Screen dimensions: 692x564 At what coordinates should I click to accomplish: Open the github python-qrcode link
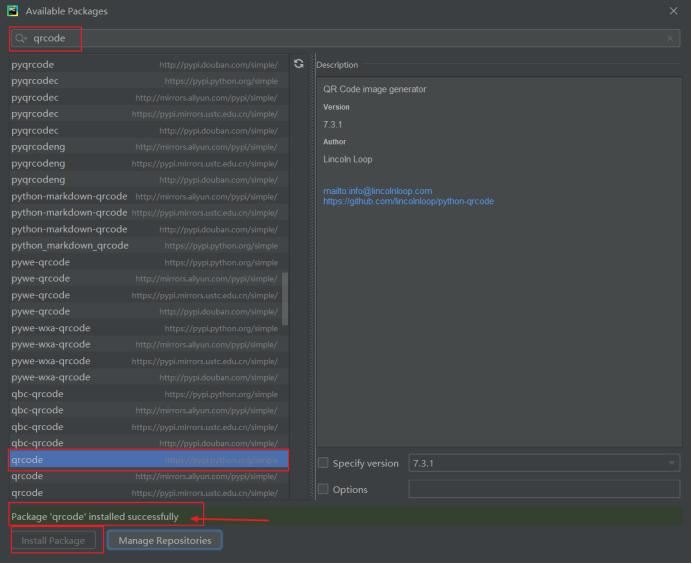408,201
